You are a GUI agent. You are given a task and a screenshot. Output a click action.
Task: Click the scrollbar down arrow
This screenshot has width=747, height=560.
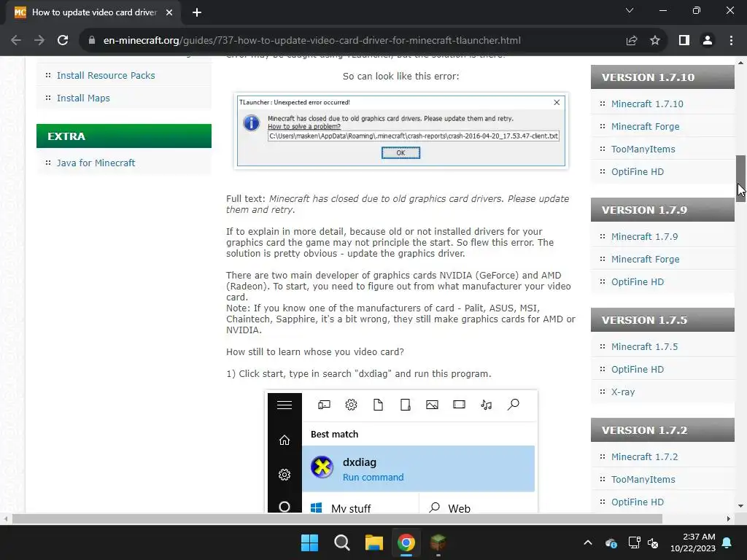pos(741,506)
